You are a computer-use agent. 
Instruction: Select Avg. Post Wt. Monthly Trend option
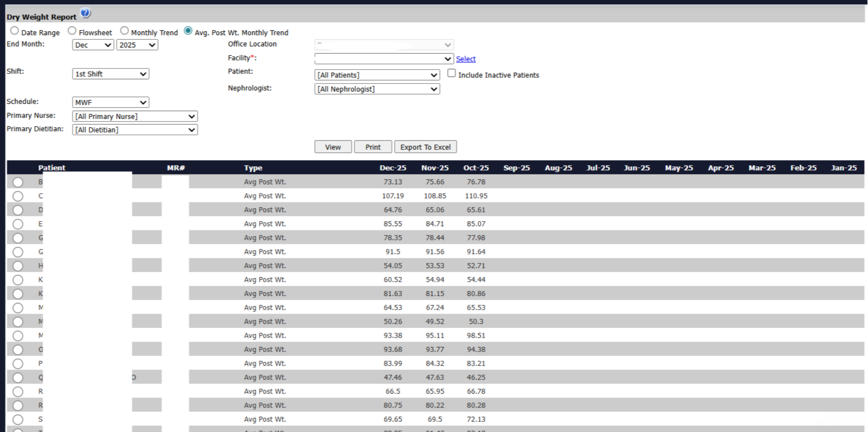point(188,31)
